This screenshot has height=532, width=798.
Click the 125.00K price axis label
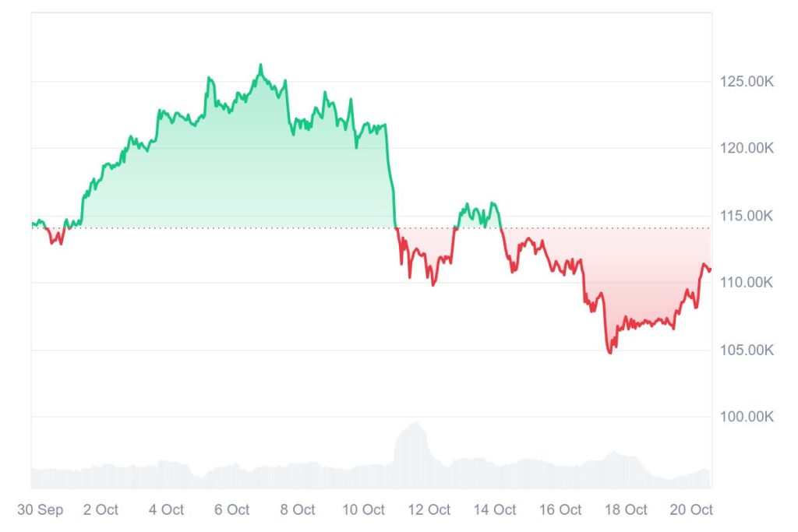tap(747, 82)
